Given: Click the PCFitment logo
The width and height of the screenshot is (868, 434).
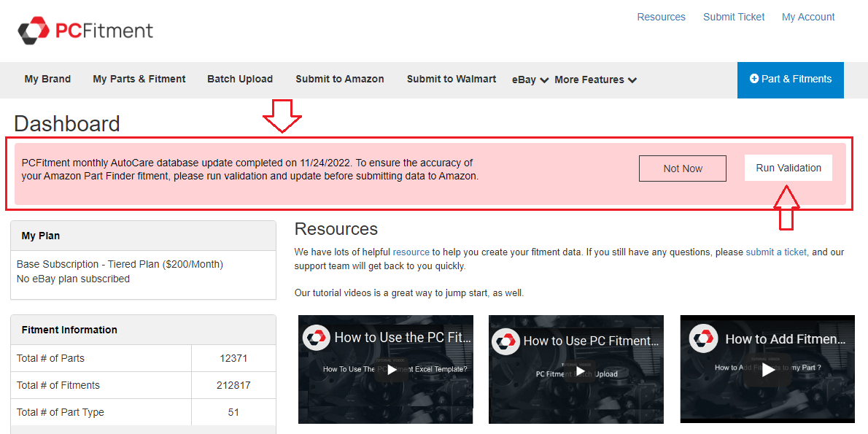Looking at the screenshot, I should pos(85,30).
